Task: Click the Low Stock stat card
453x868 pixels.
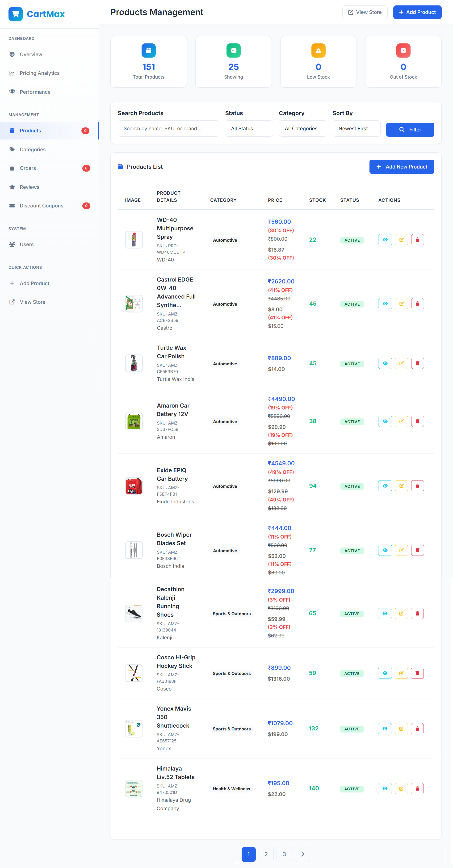Action: coord(318,62)
